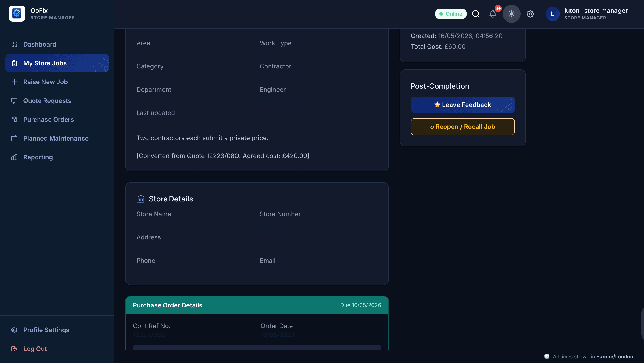
Task: Click the Leave Feedback button
Action: click(462, 105)
